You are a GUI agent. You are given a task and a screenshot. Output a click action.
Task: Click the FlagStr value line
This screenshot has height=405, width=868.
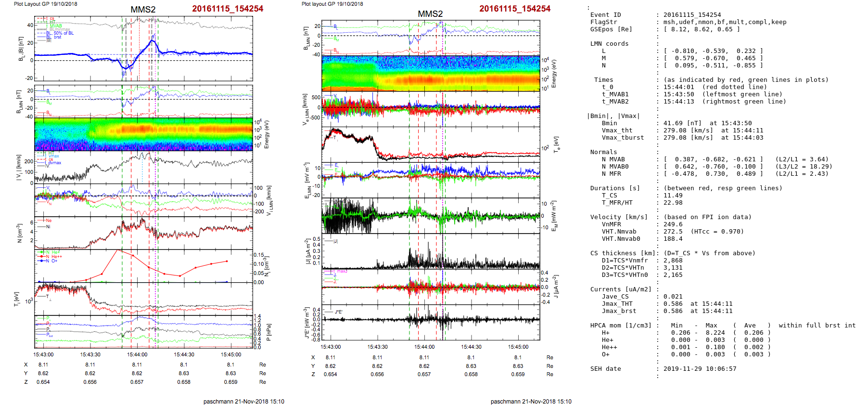tap(725, 22)
